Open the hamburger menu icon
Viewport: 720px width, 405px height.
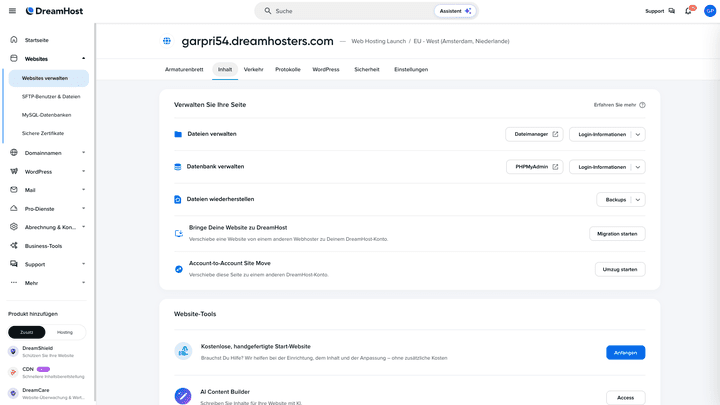click(12, 11)
